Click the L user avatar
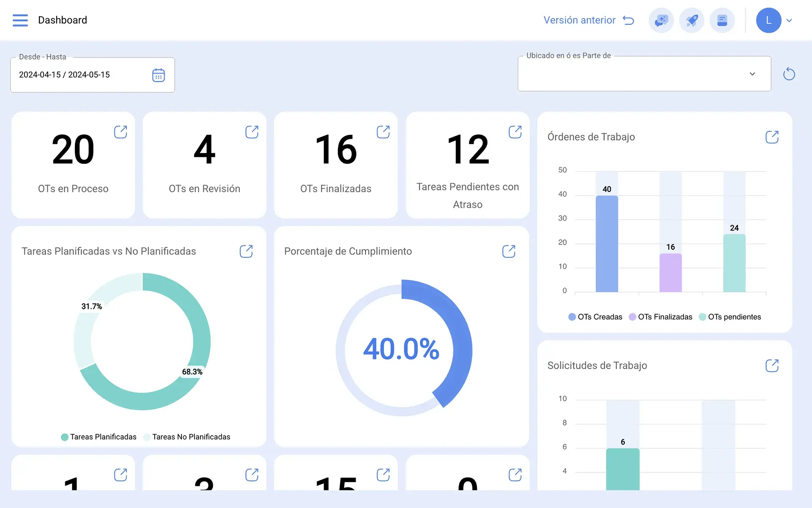This screenshot has height=508, width=812. coord(768,20)
